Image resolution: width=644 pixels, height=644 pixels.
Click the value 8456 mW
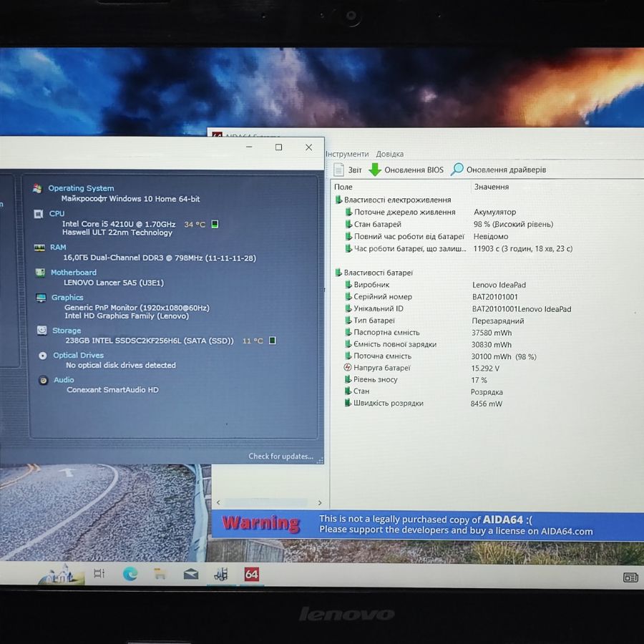point(487,404)
